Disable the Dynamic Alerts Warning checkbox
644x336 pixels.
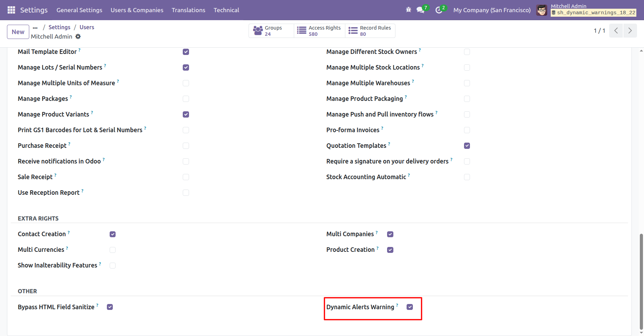click(410, 307)
